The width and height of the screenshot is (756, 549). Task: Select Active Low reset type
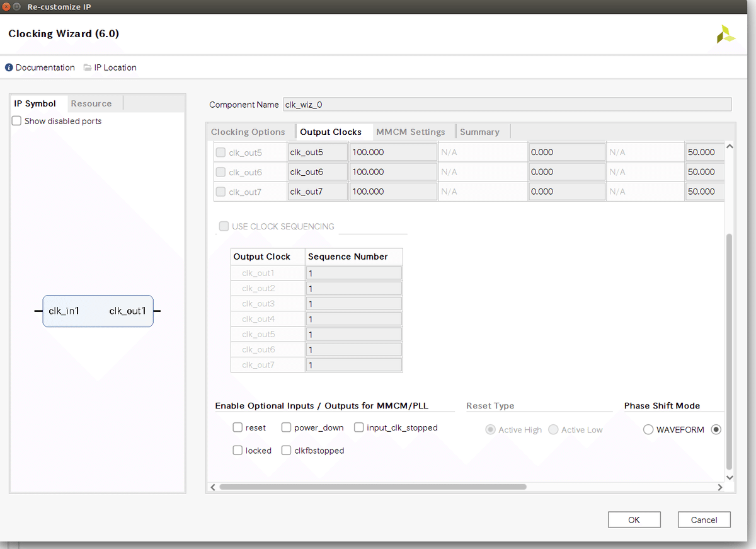pos(553,429)
